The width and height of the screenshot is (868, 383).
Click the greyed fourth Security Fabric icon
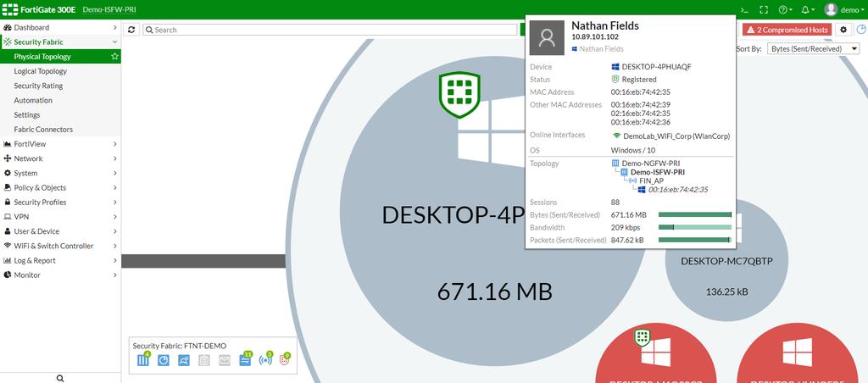coord(203,360)
